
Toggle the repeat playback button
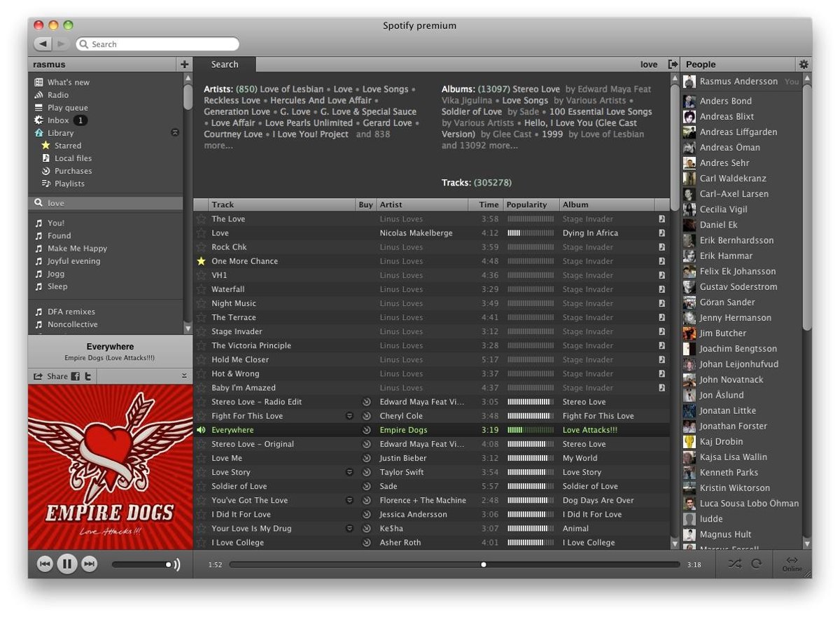pyautogui.click(x=756, y=564)
